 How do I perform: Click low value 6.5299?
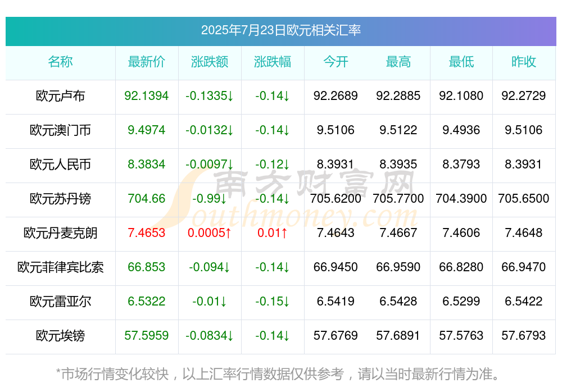click(461, 302)
